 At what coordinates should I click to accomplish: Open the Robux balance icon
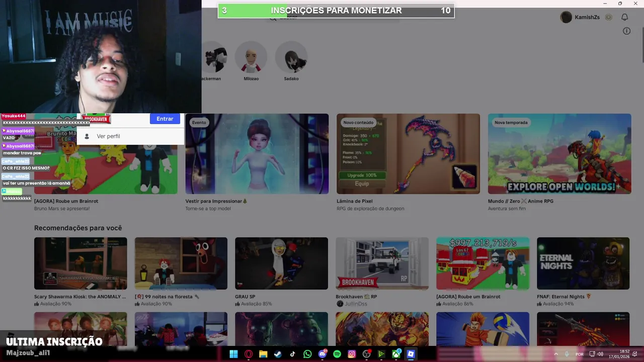608,17
